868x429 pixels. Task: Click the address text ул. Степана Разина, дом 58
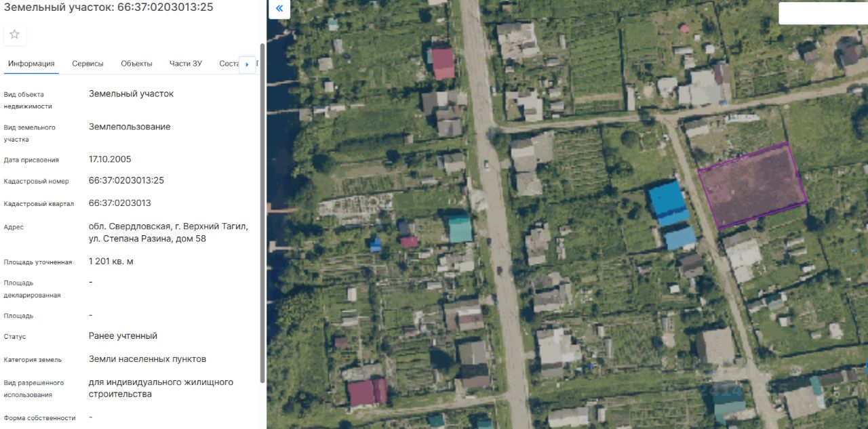[x=147, y=239]
